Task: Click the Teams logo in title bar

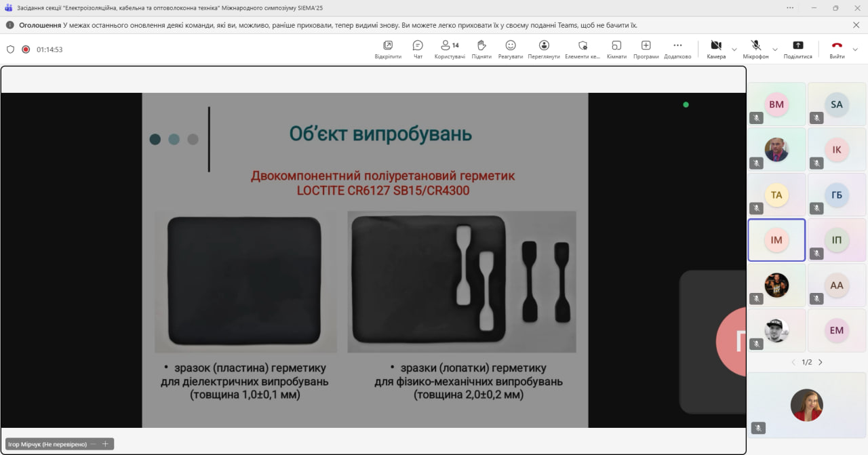Action: 9,7
